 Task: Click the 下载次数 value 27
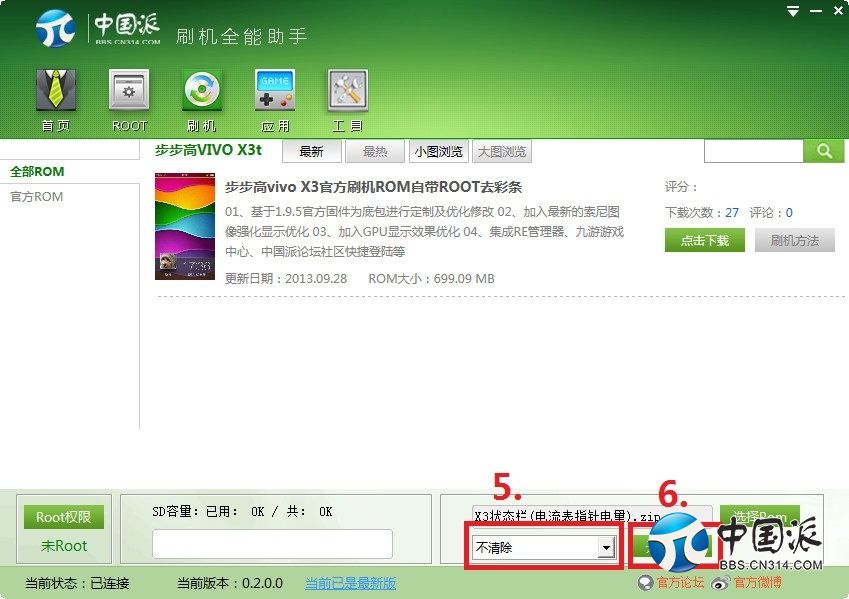[x=732, y=213]
